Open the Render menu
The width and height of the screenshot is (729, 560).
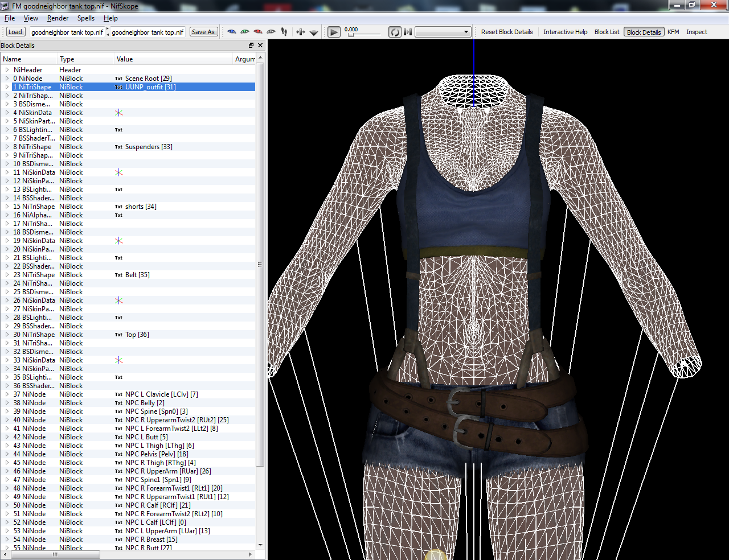coord(58,18)
